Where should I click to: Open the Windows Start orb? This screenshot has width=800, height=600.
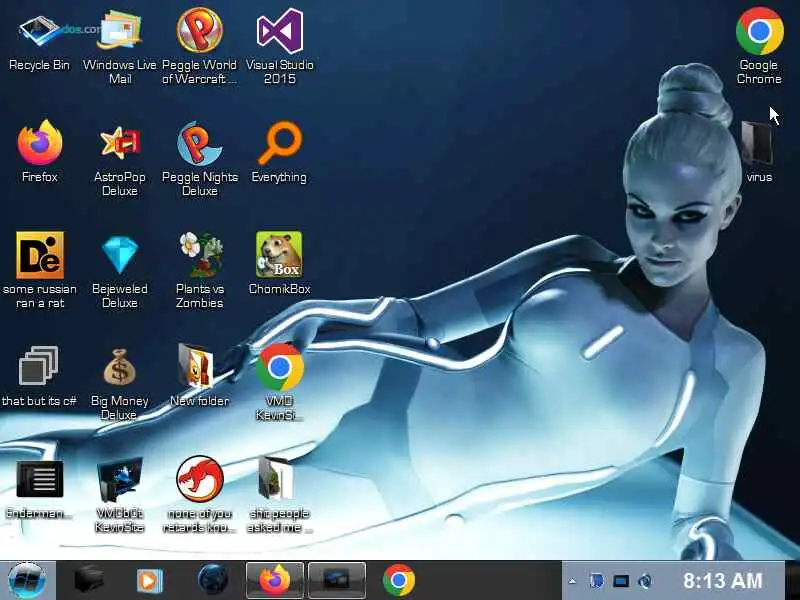(27, 581)
